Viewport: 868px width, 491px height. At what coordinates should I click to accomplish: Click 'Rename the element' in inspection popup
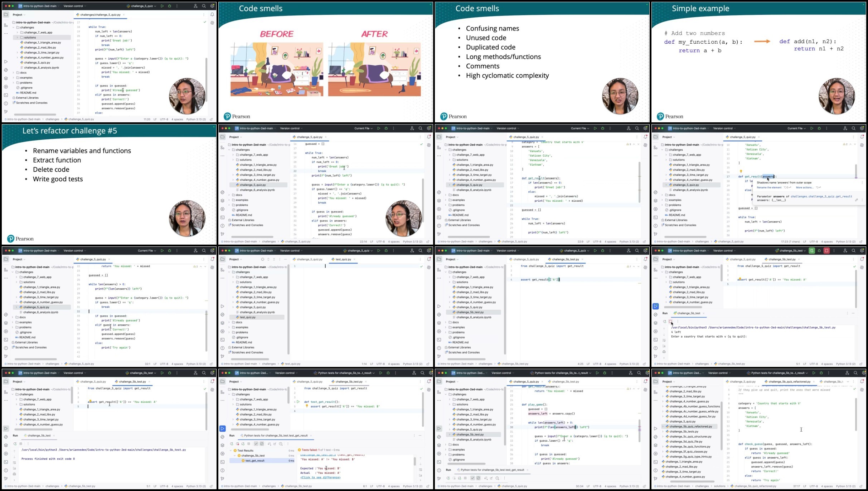769,187
